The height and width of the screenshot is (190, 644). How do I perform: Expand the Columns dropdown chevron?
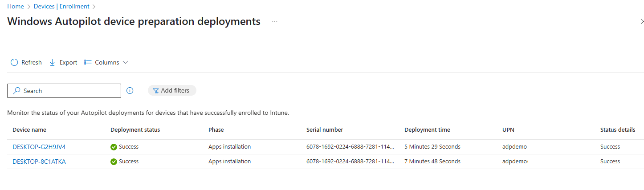[x=125, y=63]
